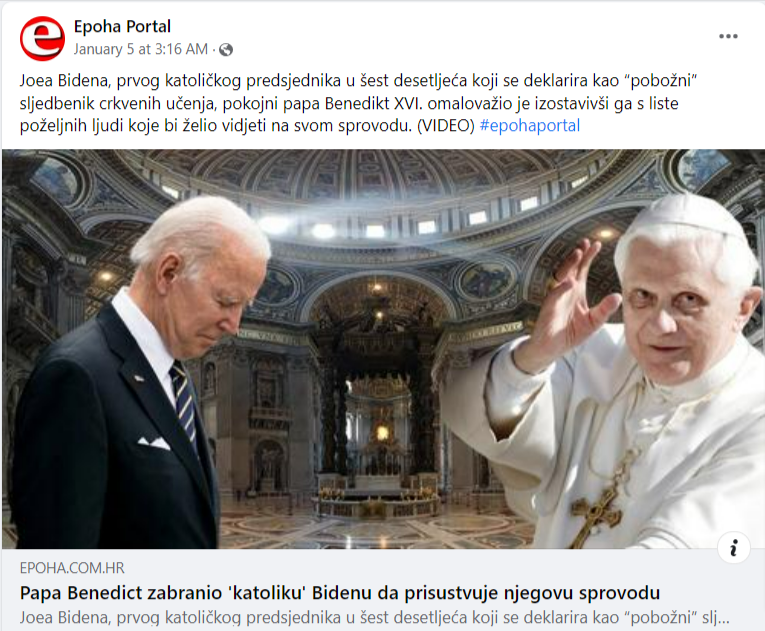Open the 'Papa Benedict zabranio' article headline
The height and width of the screenshot is (631, 765).
point(340,592)
